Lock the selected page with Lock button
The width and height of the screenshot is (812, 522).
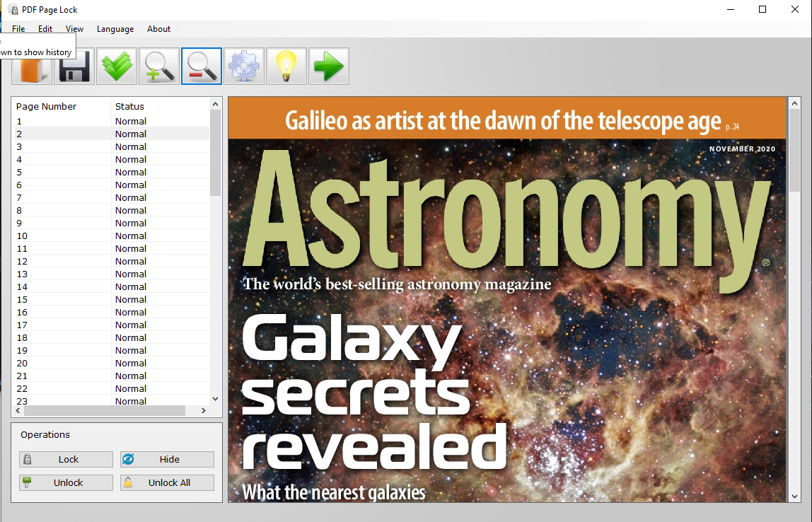click(66, 459)
